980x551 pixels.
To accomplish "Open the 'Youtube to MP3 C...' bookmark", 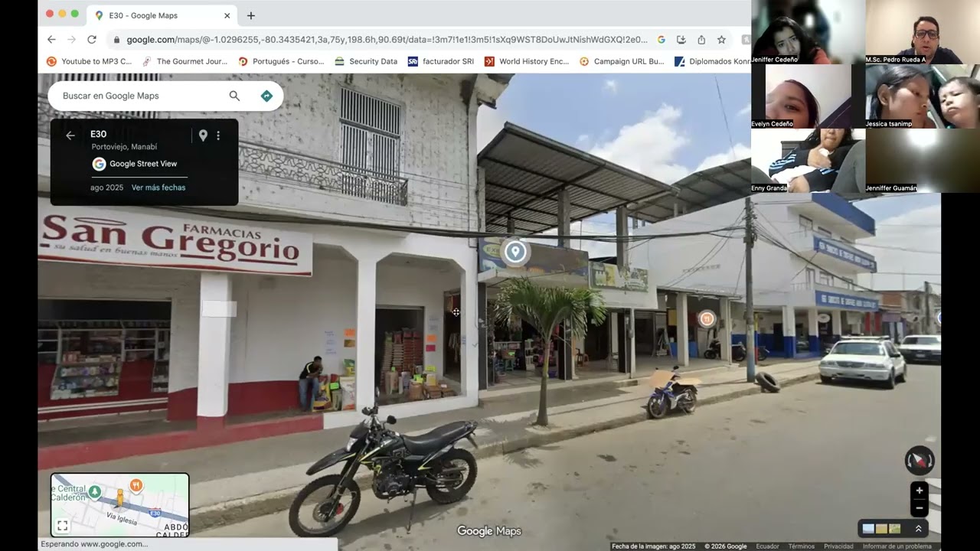I will pos(90,61).
